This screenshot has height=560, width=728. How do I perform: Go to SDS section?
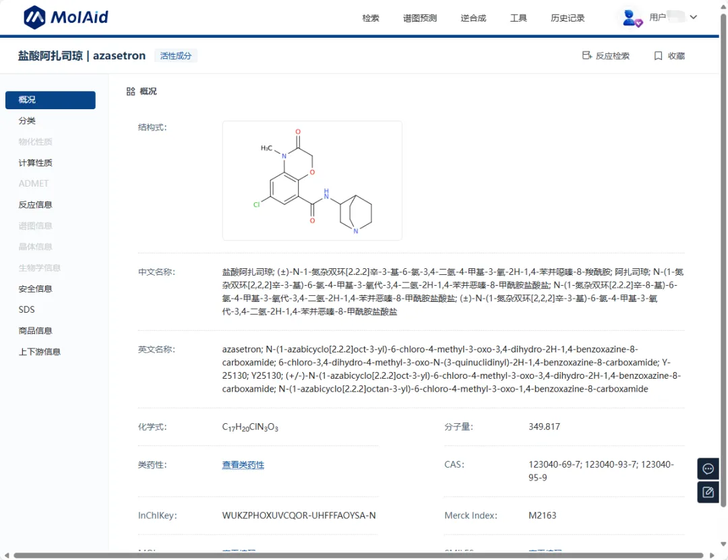pyautogui.click(x=26, y=310)
